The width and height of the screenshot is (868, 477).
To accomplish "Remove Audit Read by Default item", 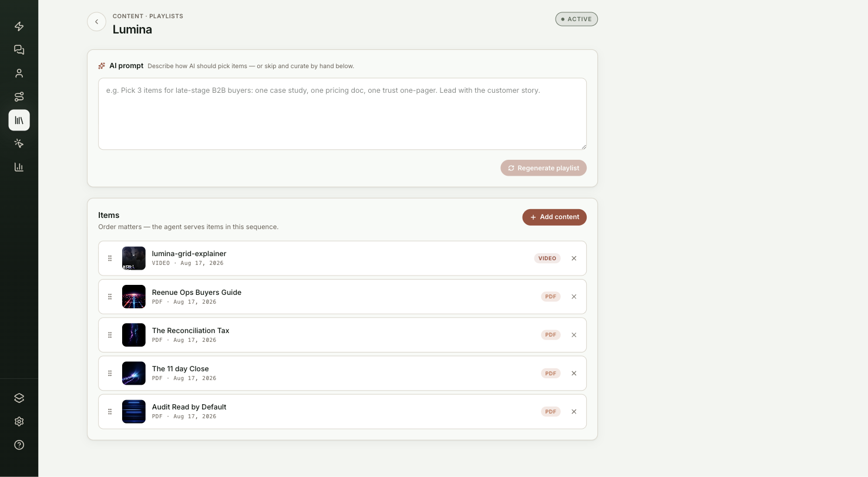I will 574,412.
